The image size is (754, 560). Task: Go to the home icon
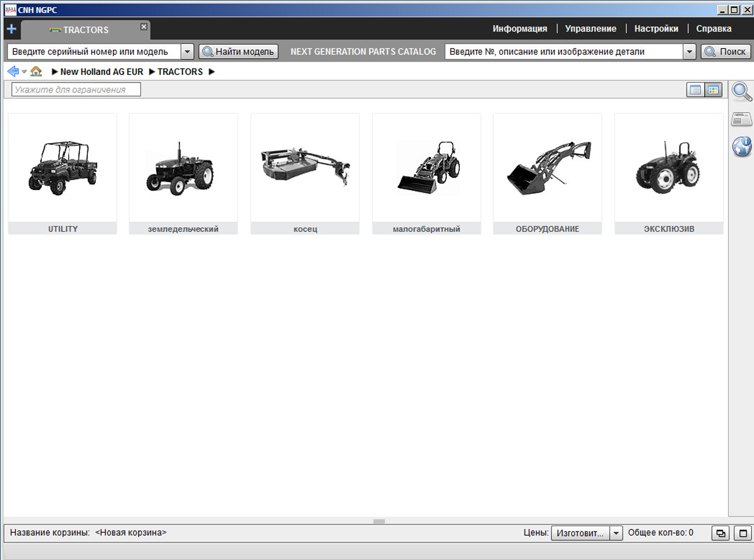(36, 71)
